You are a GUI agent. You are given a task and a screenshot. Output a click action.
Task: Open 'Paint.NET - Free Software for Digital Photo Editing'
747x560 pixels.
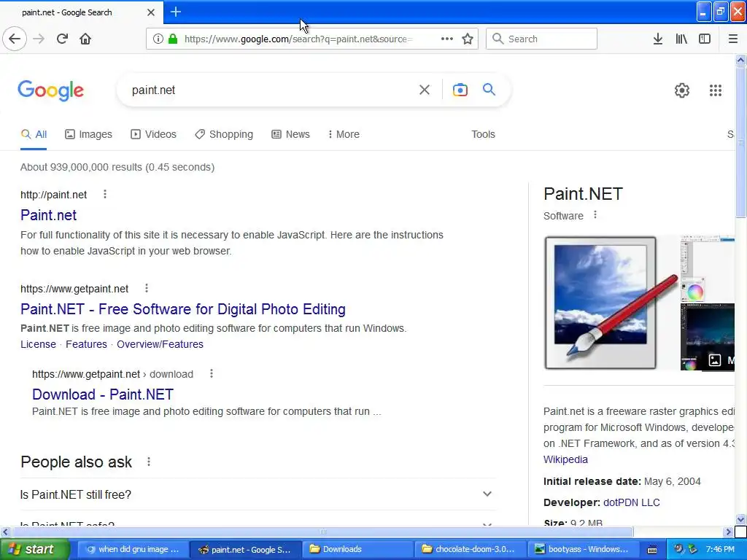pos(183,309)
